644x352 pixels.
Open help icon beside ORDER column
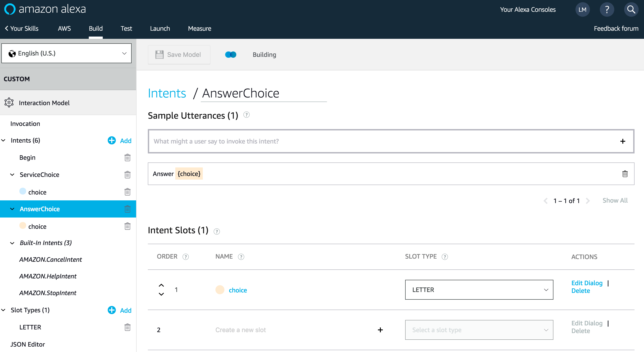tap(185, 257)
